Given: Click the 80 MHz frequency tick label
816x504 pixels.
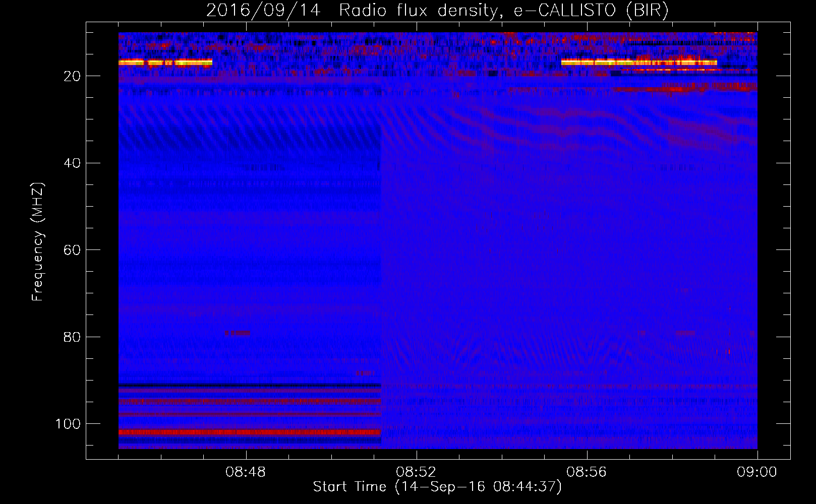Looking at the screenshot, I should pyautogui.click(x=73, y=337).
